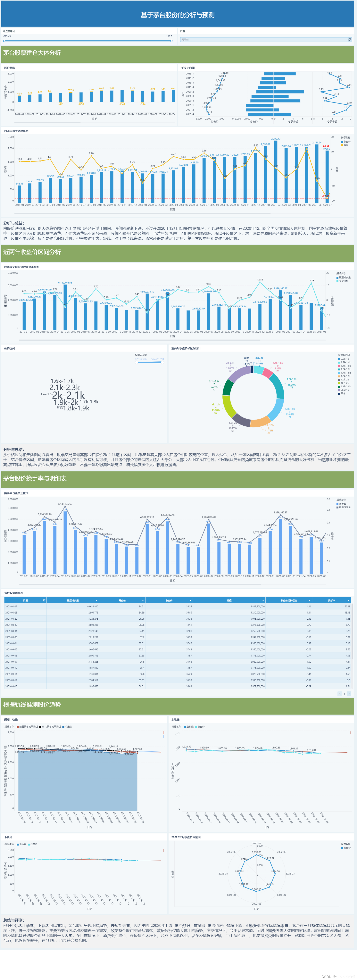Open 股票成交量 column filter dropdown in table
This screenshot has height=980, width=358.
[x=97, y=600]
